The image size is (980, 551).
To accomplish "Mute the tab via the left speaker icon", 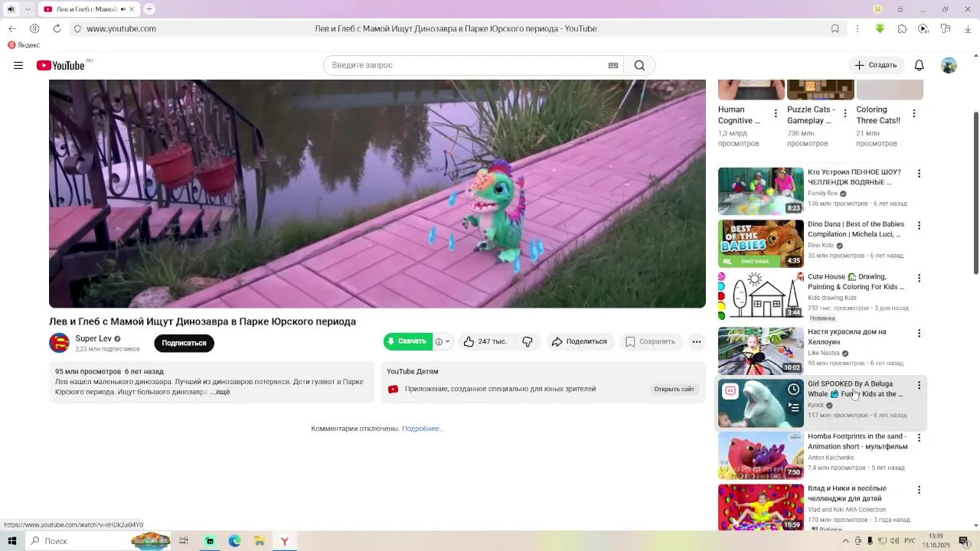I will (x=11, y=9).
